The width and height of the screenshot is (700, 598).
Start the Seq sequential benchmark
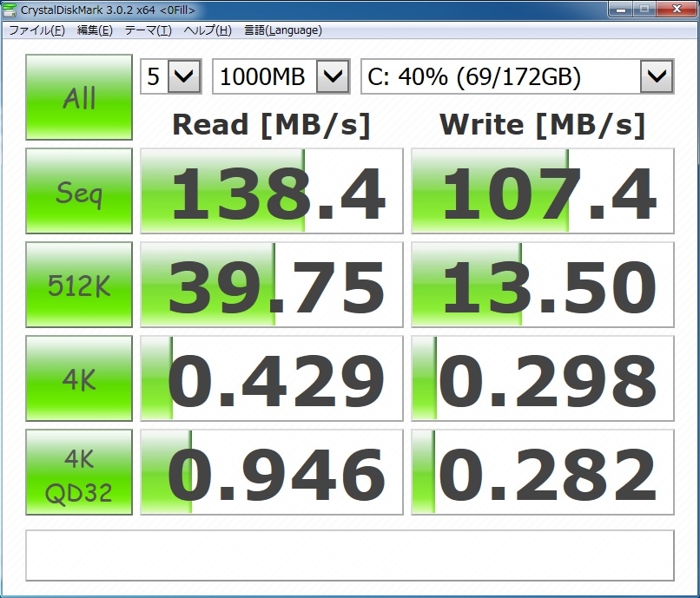coord(79,191)
